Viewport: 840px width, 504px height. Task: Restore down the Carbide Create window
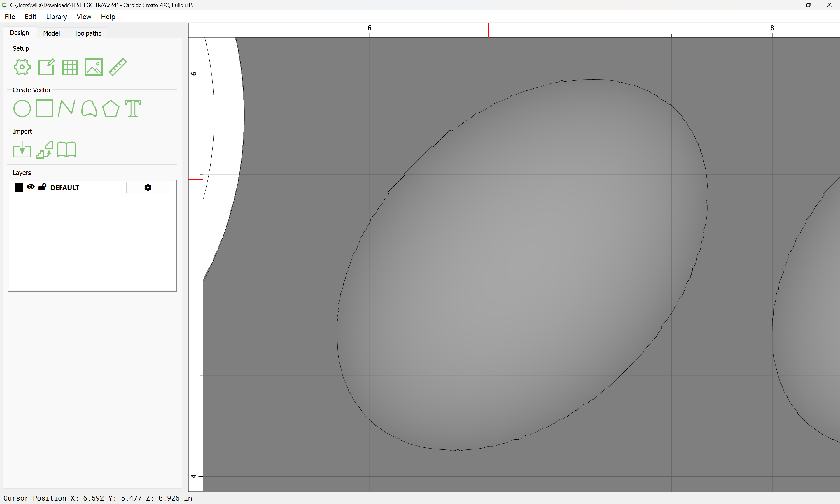(808, 5)
